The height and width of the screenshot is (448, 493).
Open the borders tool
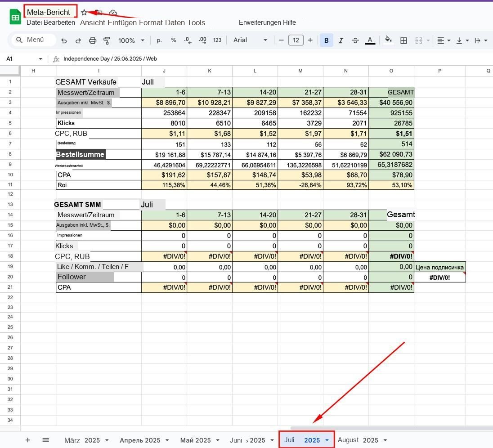[x=403, y=40]
